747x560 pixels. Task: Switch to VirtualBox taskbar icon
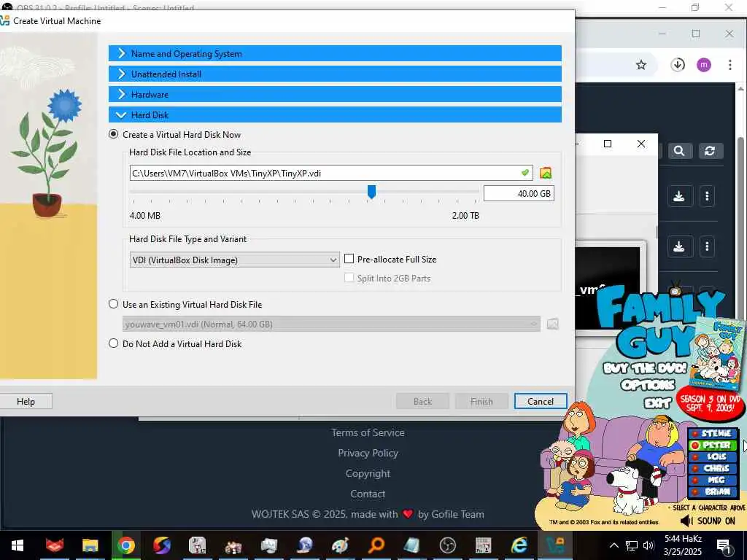(x=555, y=545)
